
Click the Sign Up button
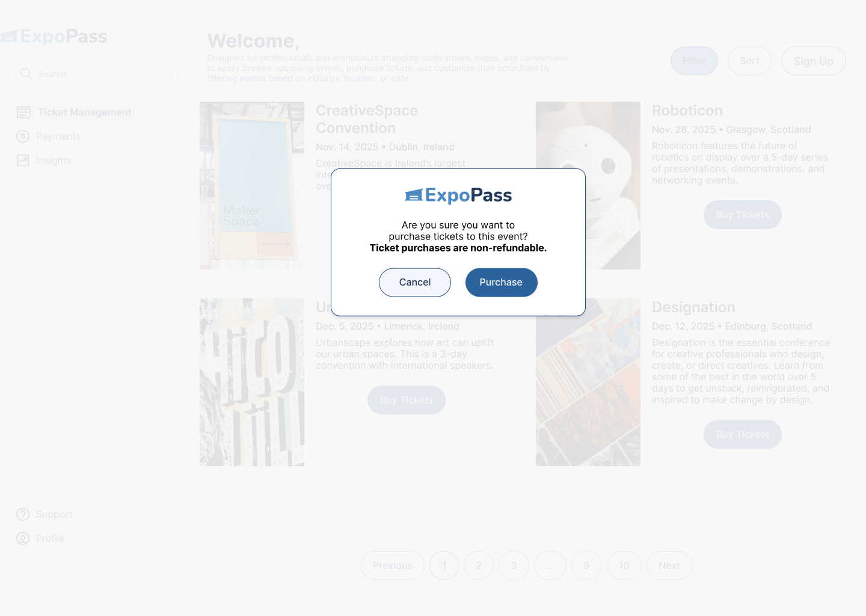814,61
